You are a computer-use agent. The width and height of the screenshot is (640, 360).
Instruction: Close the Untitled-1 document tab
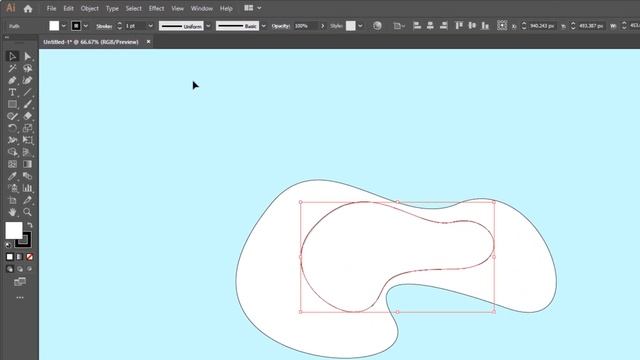[149, 42]
